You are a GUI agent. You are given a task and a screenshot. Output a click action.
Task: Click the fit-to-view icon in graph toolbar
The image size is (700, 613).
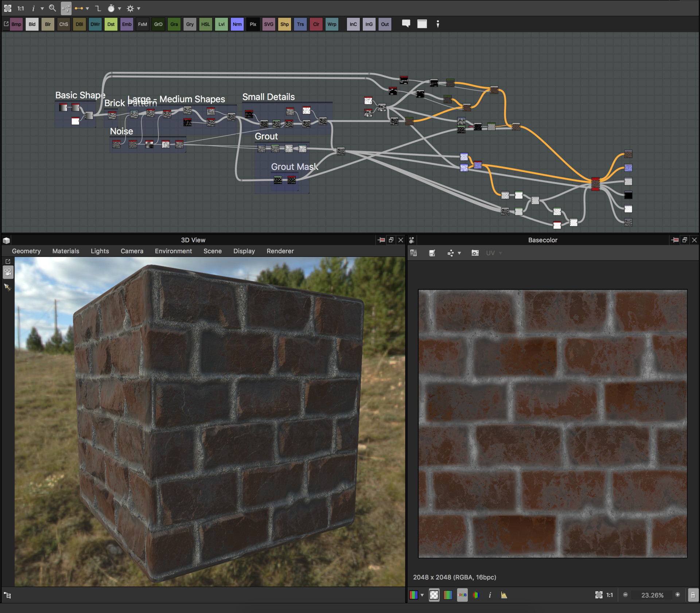coord(7,8)
